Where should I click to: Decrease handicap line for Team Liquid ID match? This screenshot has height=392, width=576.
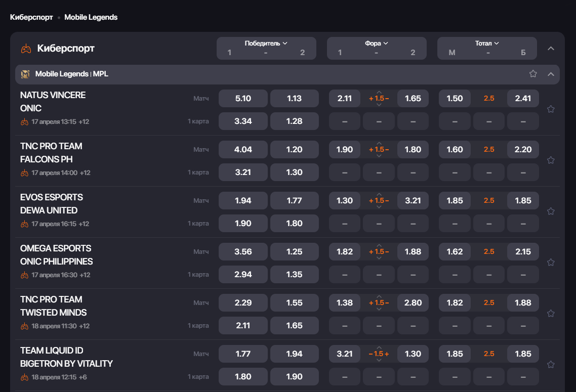coord(379,361)
